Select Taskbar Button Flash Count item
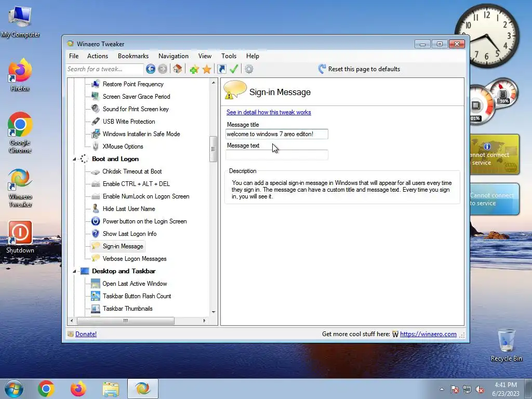 coord(137,296)
